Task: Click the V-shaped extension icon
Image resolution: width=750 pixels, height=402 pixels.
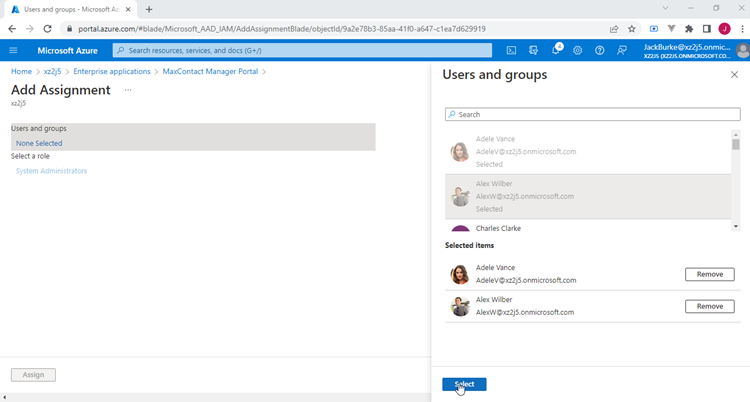Action: point(672,29)
